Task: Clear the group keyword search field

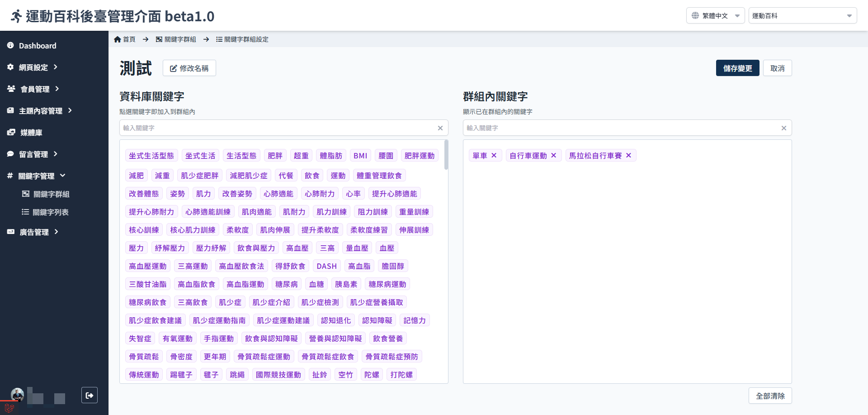Action: coord(784,128)
